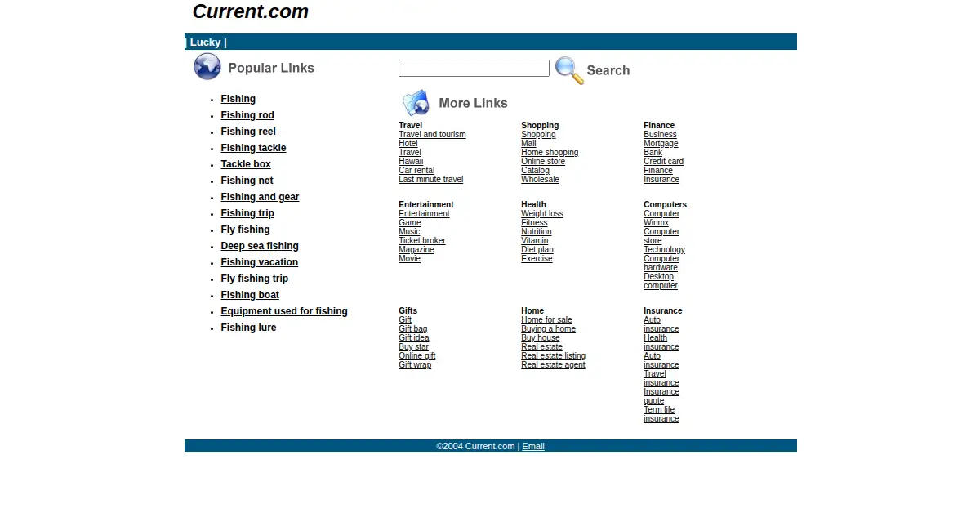Select the Winmx link

pos(656,223)
